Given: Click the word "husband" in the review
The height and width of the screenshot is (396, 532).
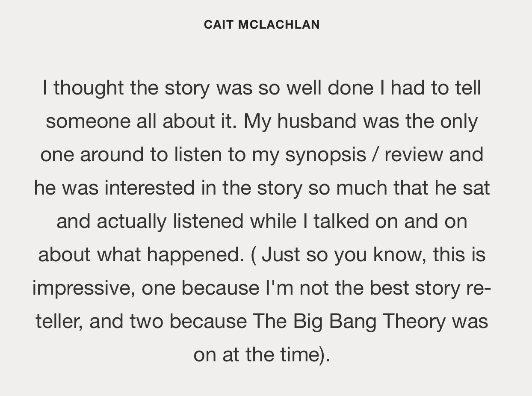Looking at the screenshot, I should click(x=316, y=121).
